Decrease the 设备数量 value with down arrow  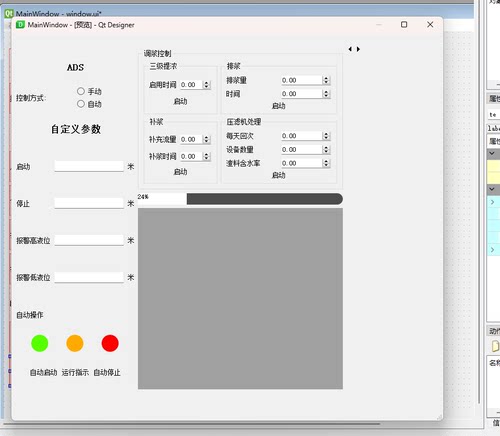[x=326, y=152]
